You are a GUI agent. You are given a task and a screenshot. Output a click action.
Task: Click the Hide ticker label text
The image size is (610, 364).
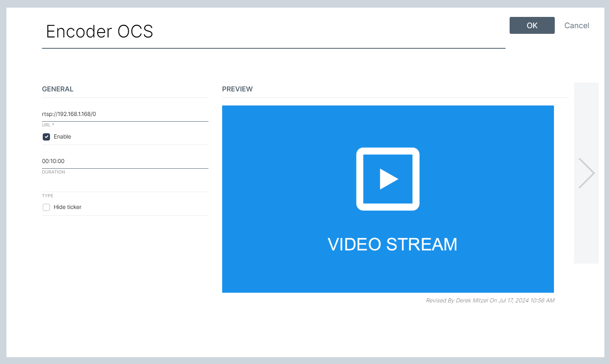coord(67,207)
